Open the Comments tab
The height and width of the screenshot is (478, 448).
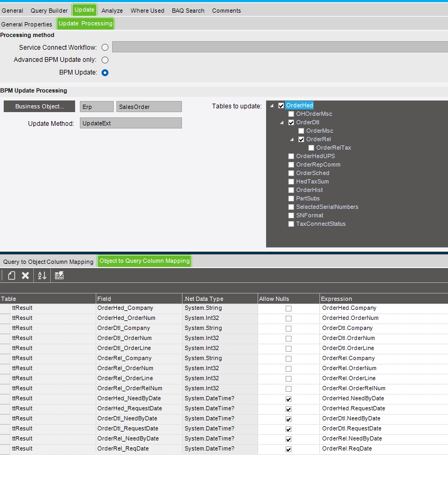[x=226, y=11]
